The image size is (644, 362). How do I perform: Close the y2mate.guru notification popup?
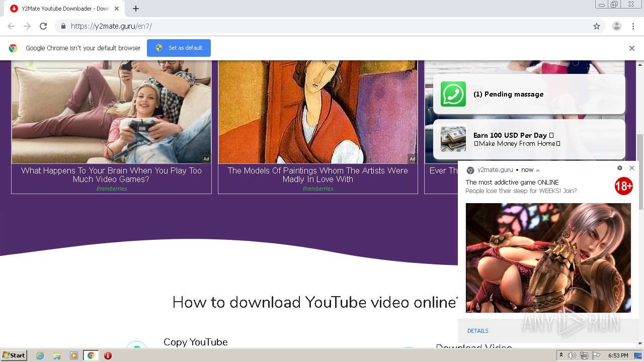pyautogui.click(x=632, y=168)
